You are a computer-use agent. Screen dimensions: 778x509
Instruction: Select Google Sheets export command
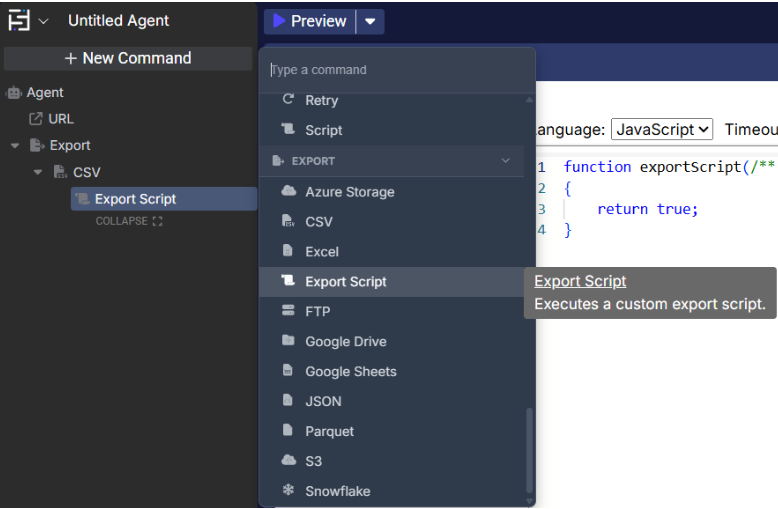tap(350, 371)
